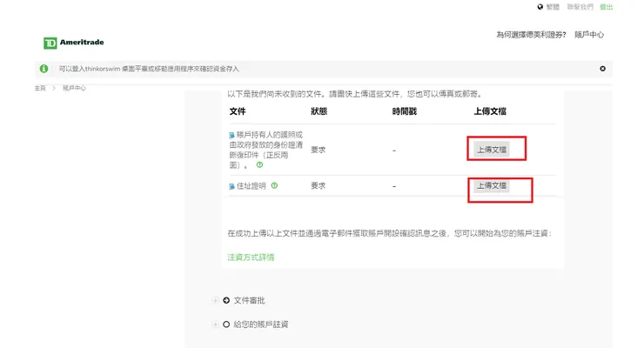The height and width of the screenshot is (348, 644).
Task: Click the green 登出 logout link
Action: [x=607, y=7]
